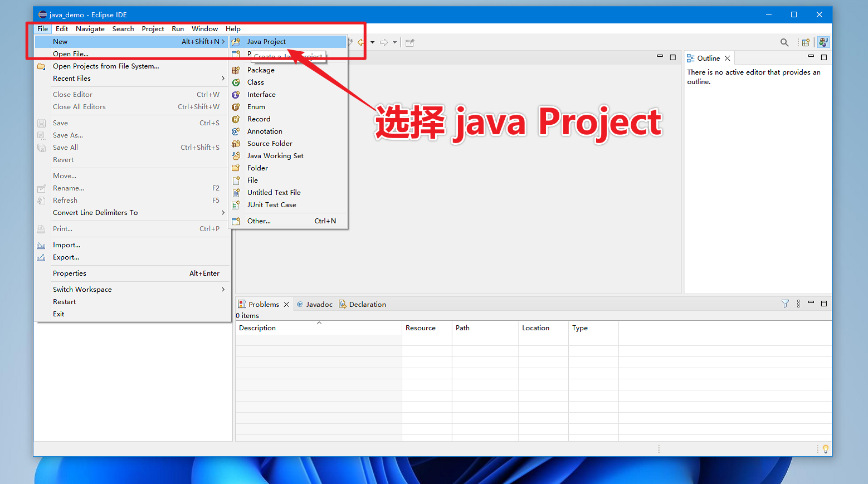Viewport: 868px width, 484px height.
Task: Click the Location column header
Action: (544, 328)
